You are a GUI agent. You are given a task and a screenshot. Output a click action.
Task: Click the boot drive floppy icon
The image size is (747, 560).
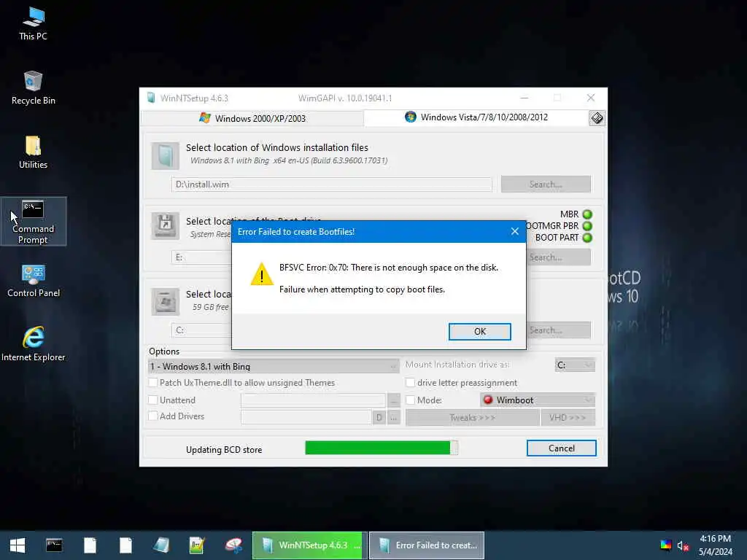coord(166,225)
